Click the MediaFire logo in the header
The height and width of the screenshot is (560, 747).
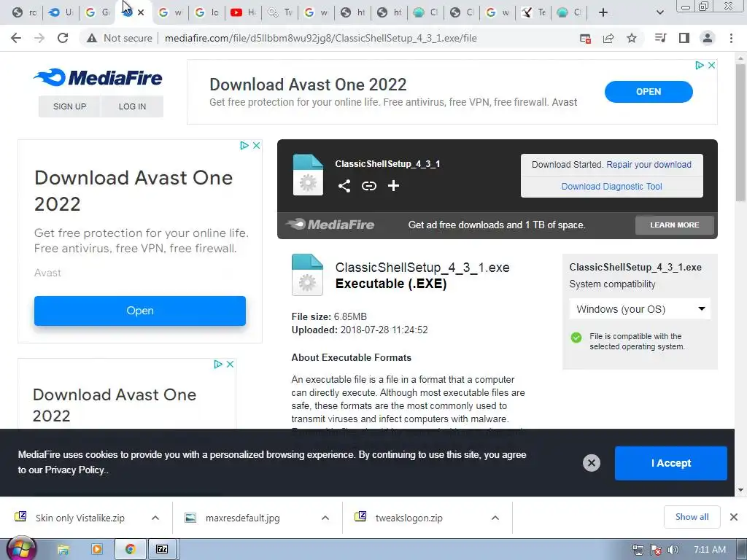click(98, 77)
